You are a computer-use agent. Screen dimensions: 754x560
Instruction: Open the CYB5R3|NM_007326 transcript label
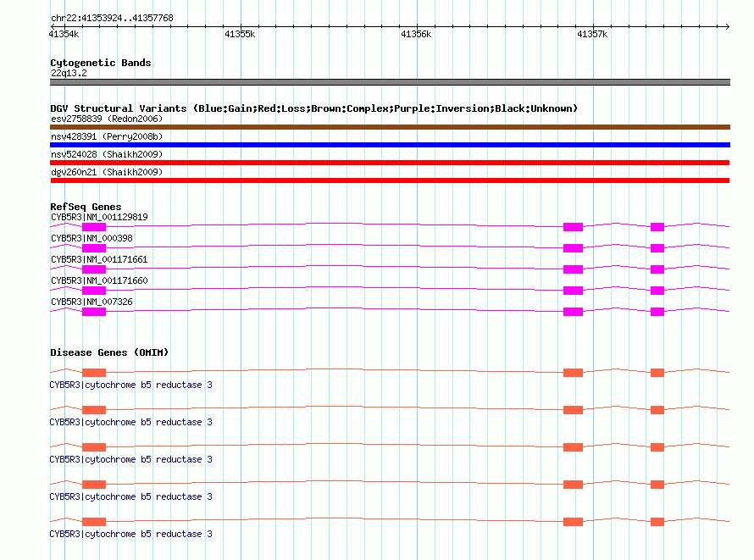click(91, 302)
